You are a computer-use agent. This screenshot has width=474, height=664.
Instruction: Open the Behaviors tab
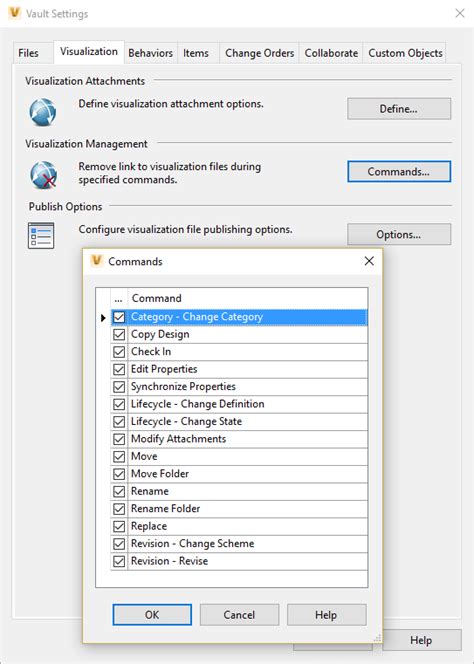click(x=150, y=53)
